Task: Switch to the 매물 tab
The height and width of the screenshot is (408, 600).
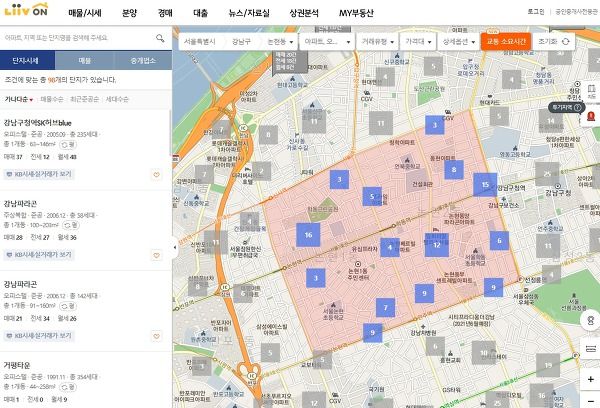Action: [85, 60]
